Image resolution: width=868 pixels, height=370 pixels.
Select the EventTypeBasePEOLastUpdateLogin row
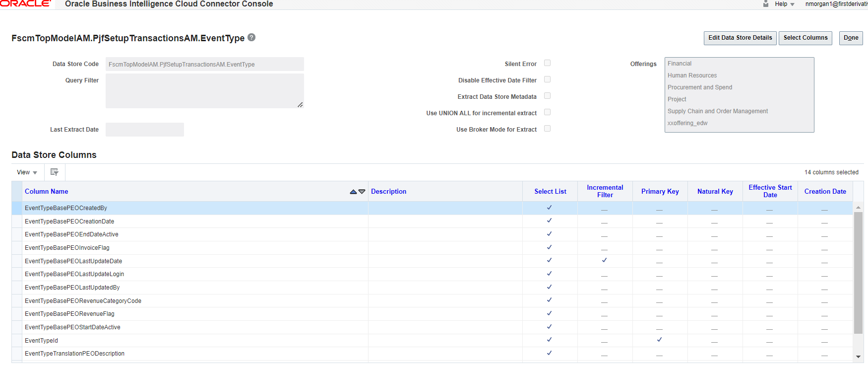click(432, 274)
